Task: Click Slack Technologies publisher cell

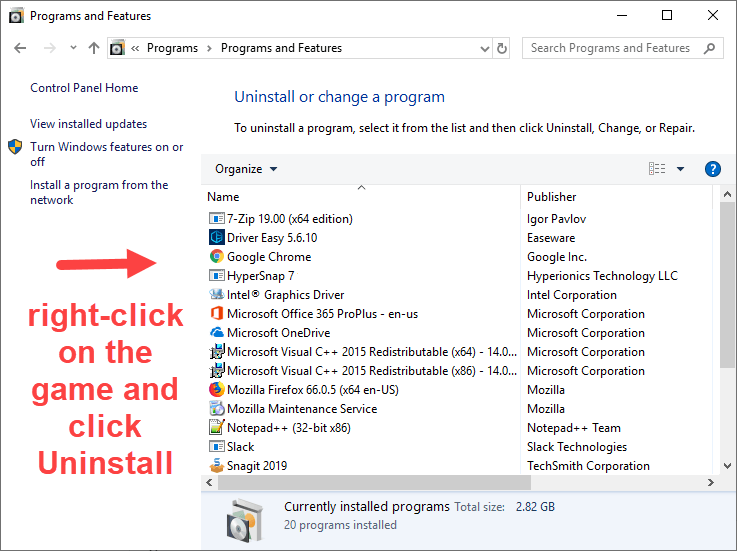Action: click(577, 447)
